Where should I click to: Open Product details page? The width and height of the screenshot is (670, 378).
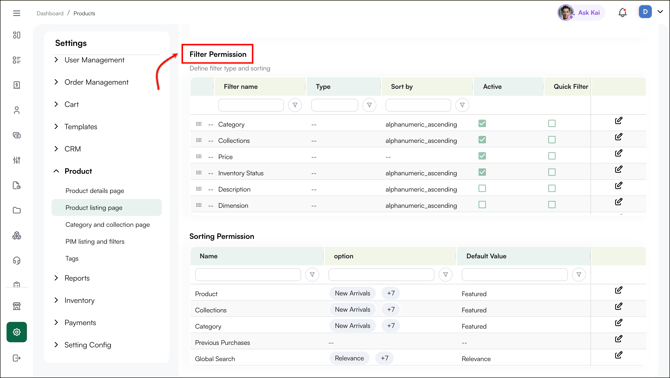(x=94, y=191)
